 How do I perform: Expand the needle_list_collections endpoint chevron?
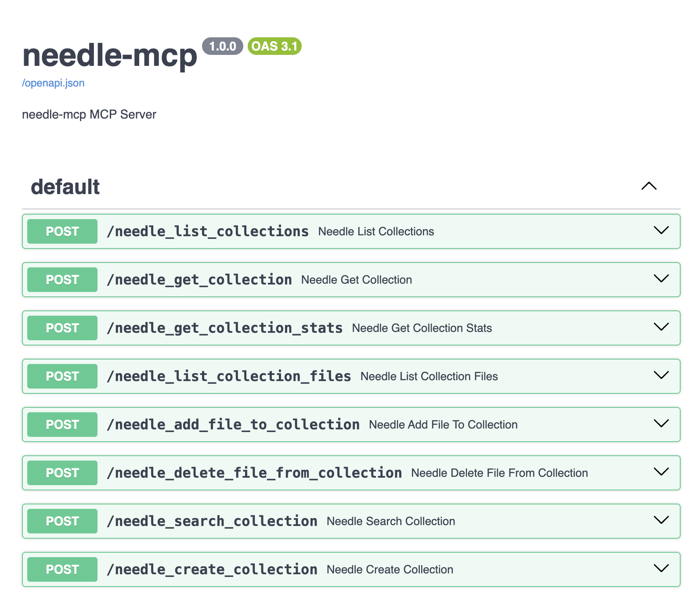[x=661, y=230]
